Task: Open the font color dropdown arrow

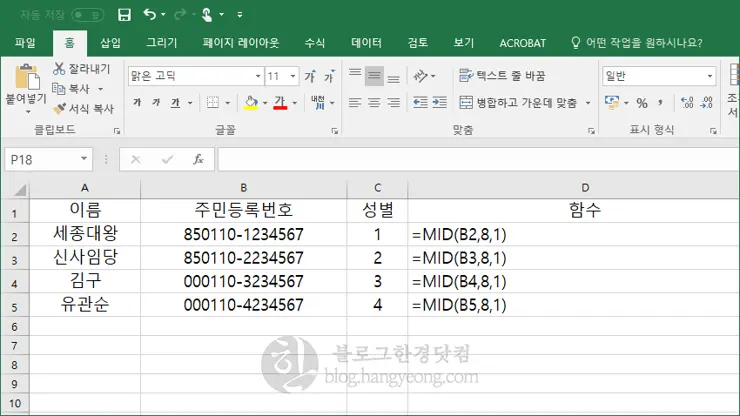Action: pos(294,102)
